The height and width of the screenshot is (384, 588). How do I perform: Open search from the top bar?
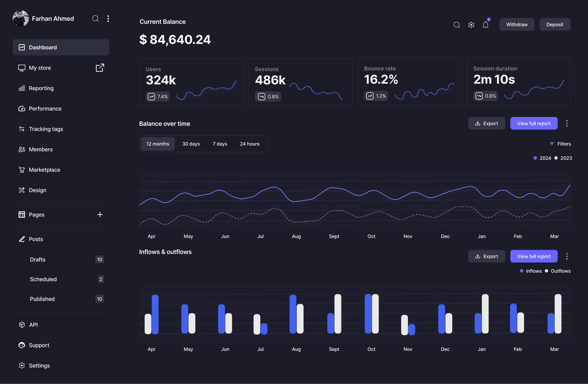click(456, 24)
